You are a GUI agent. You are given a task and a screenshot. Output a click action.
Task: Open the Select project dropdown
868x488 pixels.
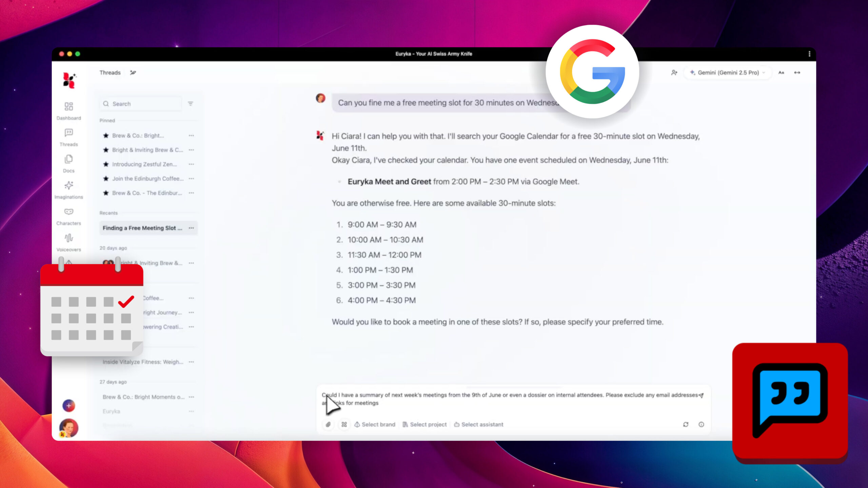(425, 424)
